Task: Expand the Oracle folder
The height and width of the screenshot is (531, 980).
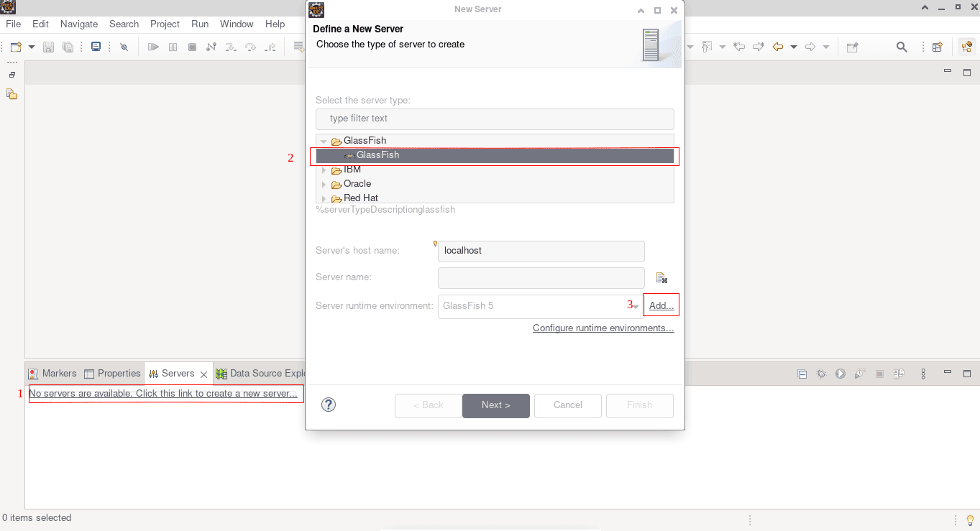Action: pos(324,185)
